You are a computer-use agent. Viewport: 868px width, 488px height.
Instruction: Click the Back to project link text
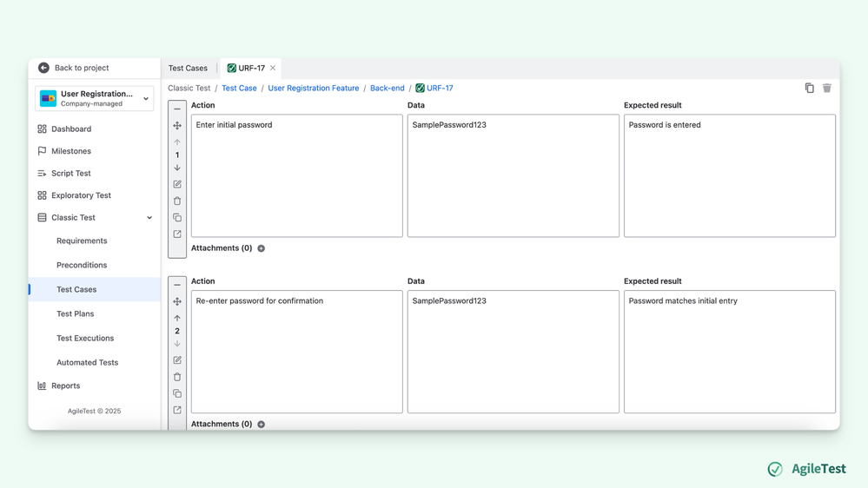point(82,68)
